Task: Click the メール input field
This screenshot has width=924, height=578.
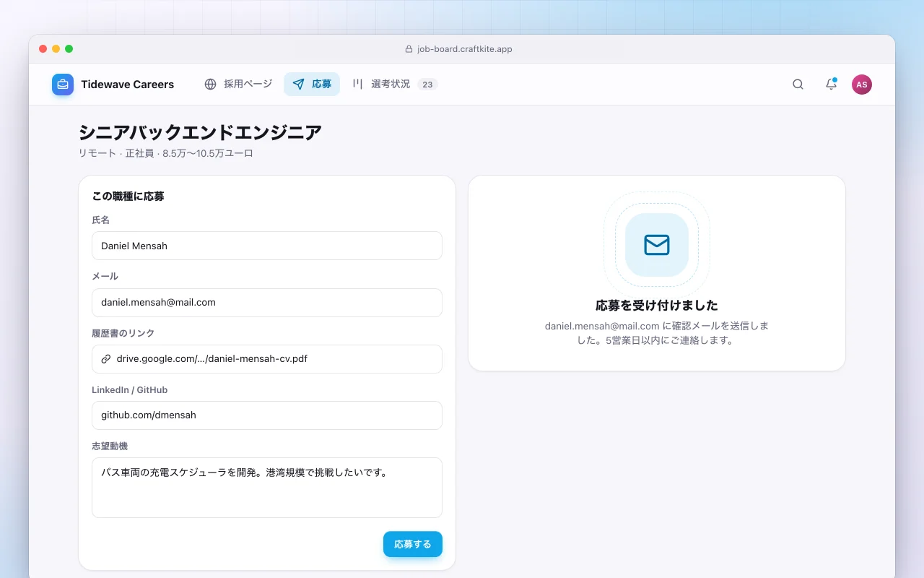Action: coord(267,303)
